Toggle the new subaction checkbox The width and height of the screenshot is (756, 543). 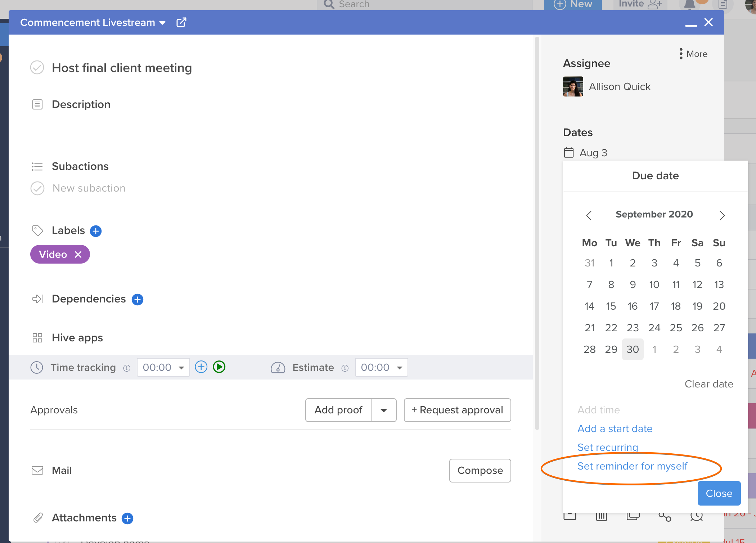coord(37,188)
